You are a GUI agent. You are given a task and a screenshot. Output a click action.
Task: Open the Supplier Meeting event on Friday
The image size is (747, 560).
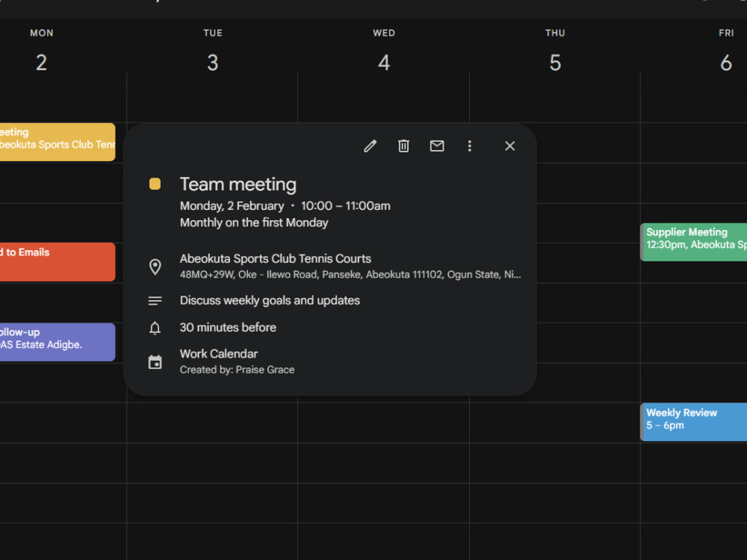(694, 242)
